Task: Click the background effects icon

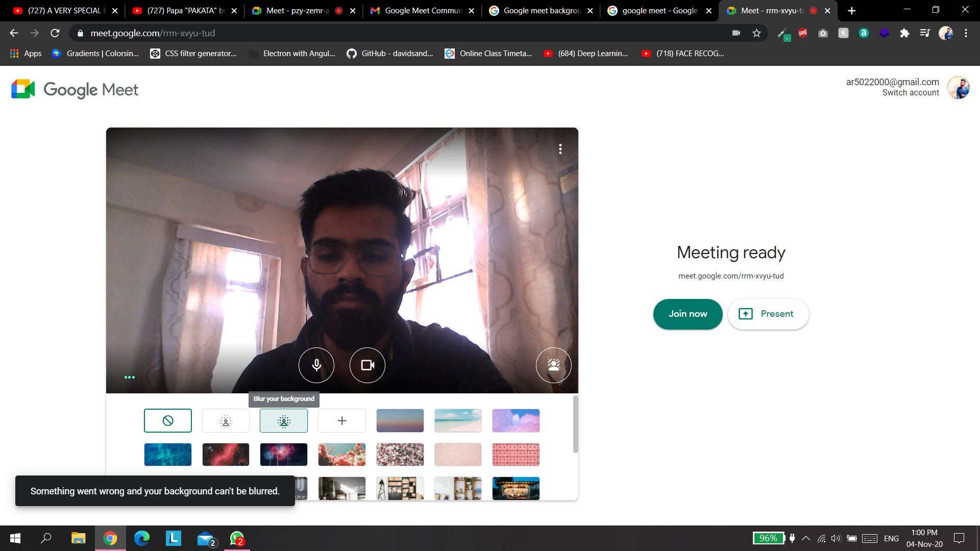Action: [553, 365]
